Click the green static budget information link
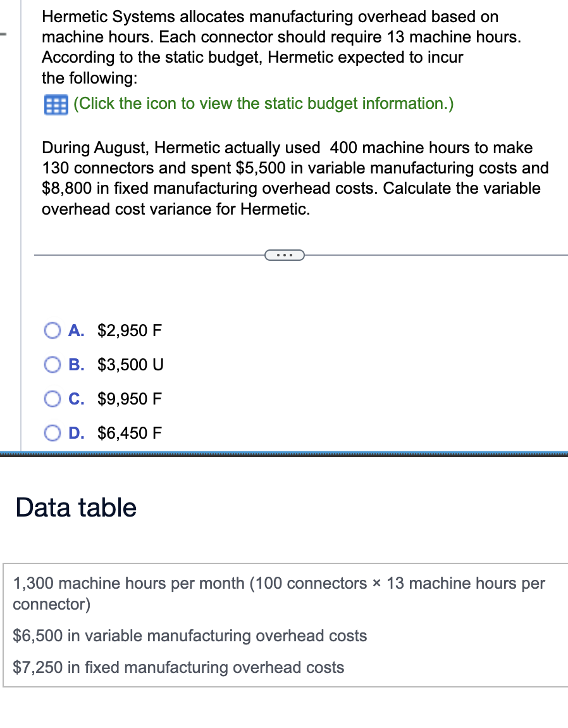This screenshot has width=568, height=728. click(x=264, y=104)
